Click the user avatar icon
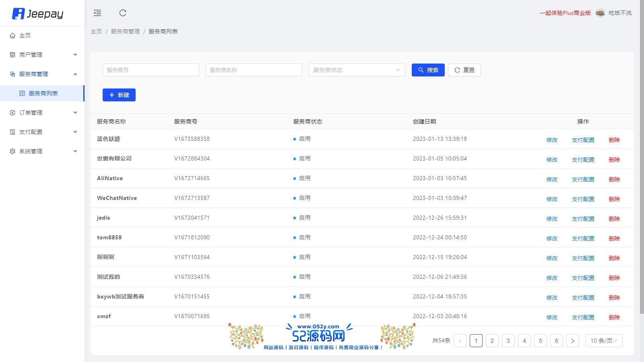This screenshot has height=362, width=644. [600, 13]
